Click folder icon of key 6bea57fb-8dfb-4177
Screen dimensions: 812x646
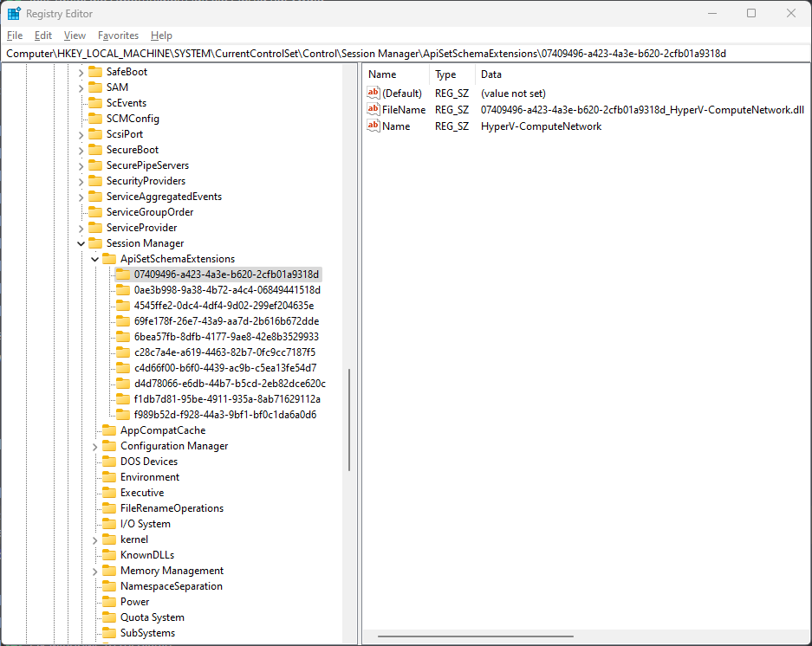[x=123, y=337]
